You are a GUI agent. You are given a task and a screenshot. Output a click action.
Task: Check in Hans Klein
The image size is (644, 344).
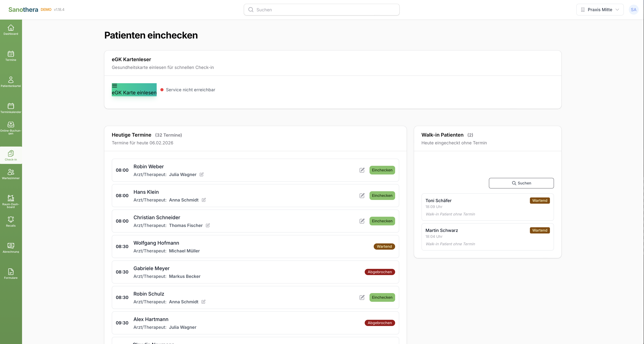(382, 195)
